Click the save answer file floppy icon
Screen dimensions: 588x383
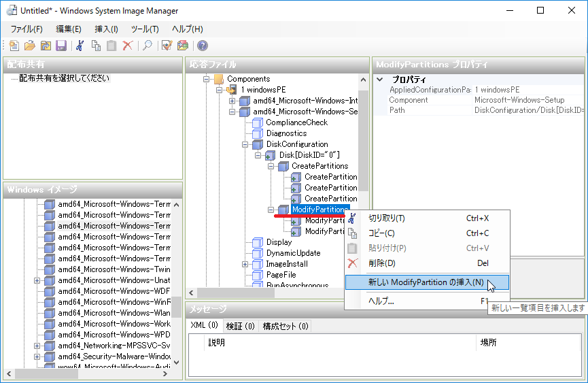[x=61, y=46]
